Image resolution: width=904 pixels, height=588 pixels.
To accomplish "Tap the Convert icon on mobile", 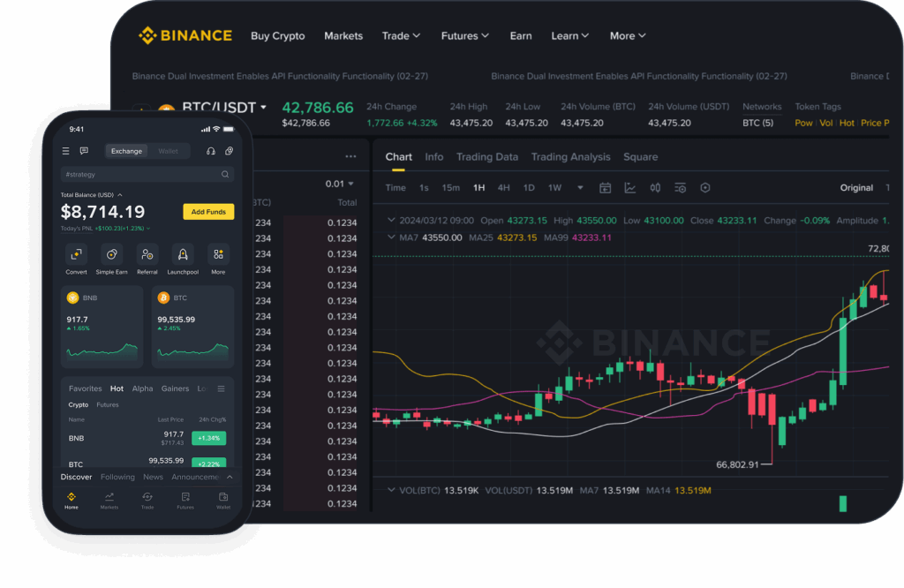I will click(76, 255).
